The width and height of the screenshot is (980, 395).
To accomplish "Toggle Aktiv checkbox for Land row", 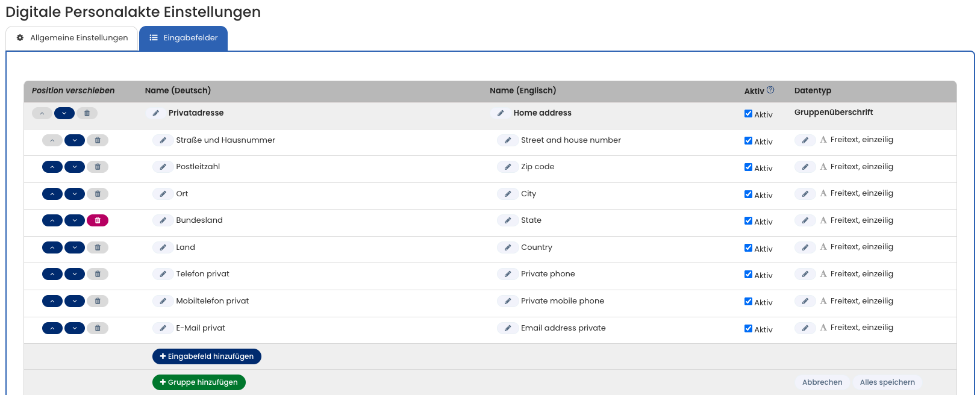I will click(748, 248).
